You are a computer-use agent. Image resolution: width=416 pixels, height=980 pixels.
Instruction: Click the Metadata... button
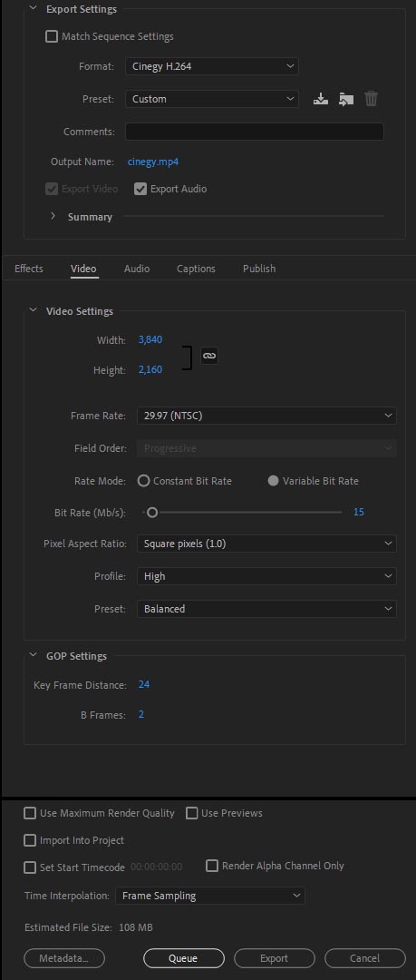(x=64, y=958)
